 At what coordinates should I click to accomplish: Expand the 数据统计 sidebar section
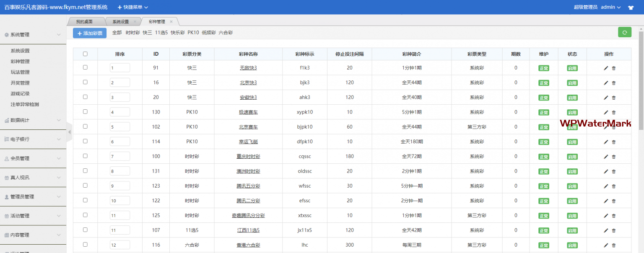point(33,120)
